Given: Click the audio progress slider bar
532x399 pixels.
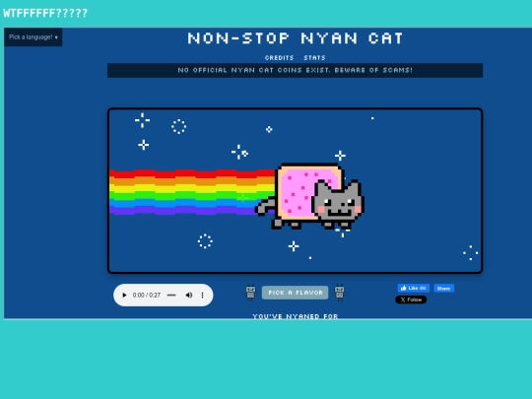Looking at the screenshot, I should (171, 296).
